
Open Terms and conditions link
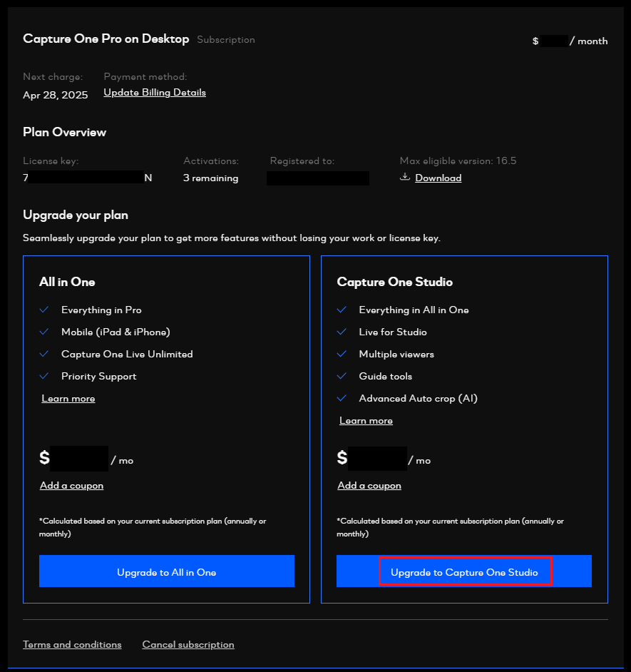72,645
